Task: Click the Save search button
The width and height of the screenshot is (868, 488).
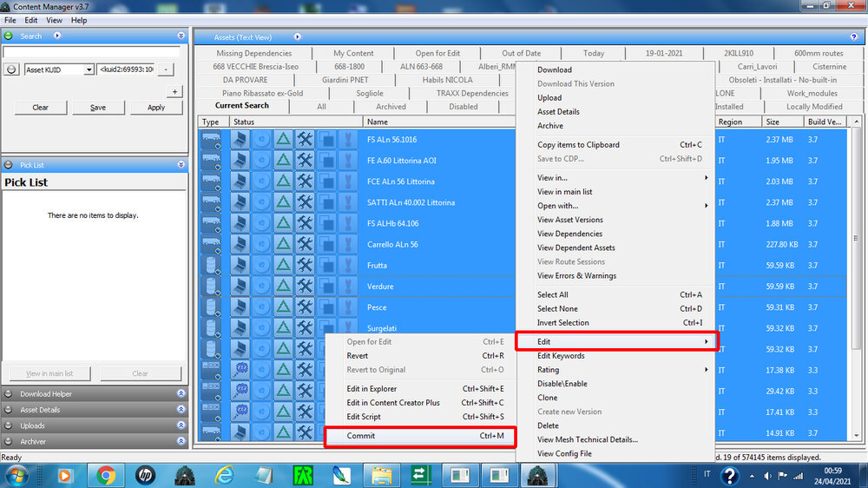Action: (98, 108)
